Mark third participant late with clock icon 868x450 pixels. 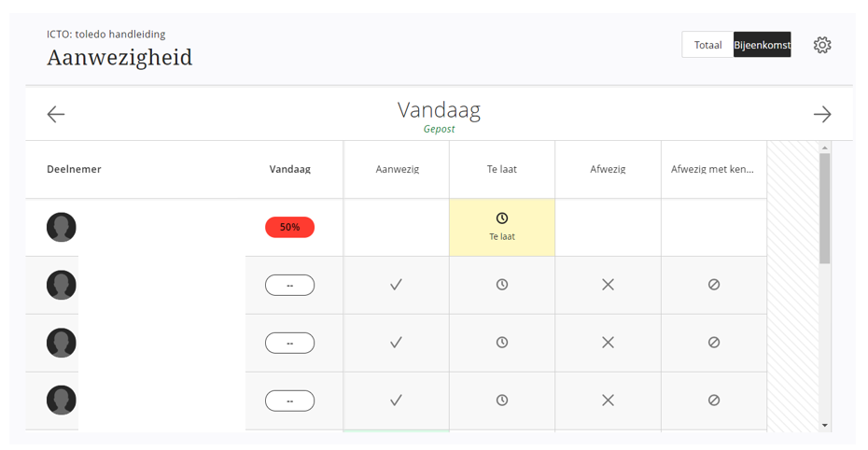pos(502,343)
